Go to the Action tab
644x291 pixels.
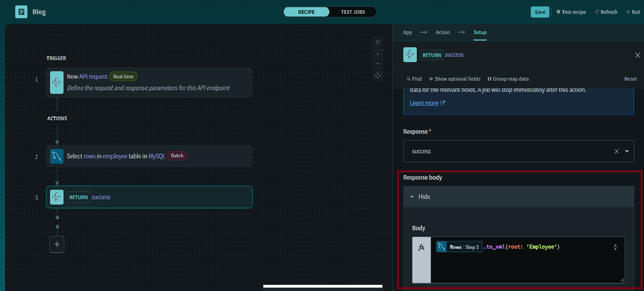(x=443, y=32)
